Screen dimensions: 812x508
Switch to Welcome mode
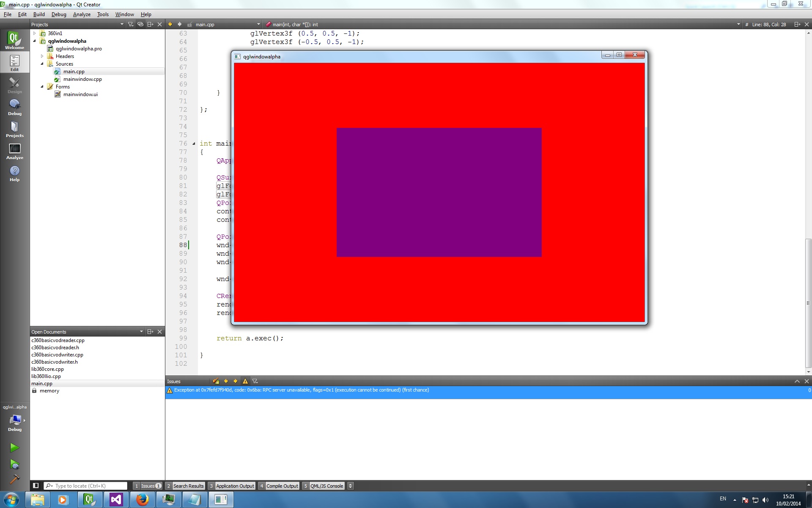pyautogui.click(x=14, y=41)
